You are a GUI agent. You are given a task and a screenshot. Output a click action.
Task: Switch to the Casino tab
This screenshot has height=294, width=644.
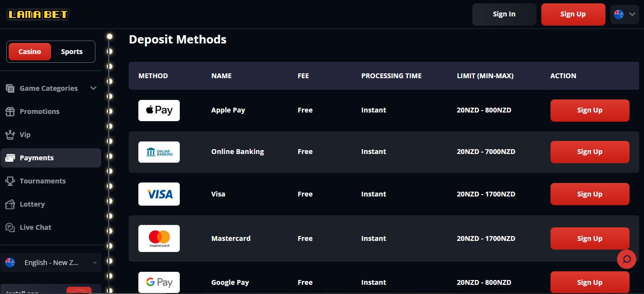[x=30, y=52]
